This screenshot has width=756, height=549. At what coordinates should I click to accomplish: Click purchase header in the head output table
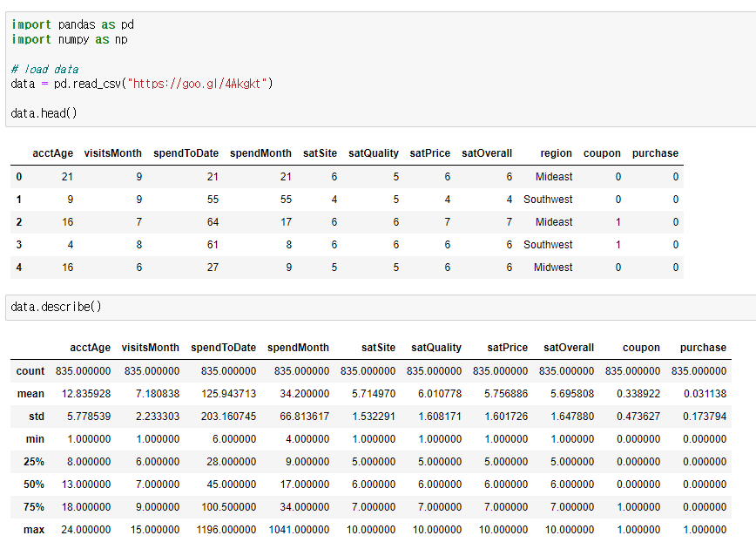[x=655, y=153]
